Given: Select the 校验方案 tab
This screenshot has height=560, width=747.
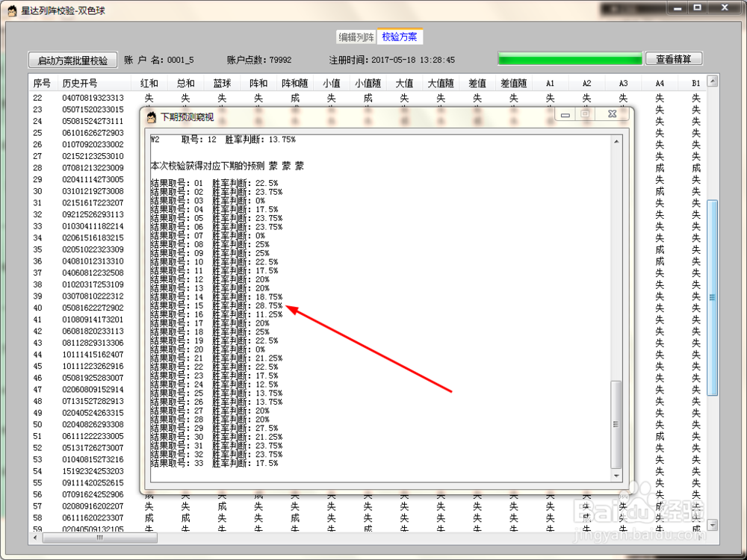Looking at the screenshot, I should click(400, 37).
